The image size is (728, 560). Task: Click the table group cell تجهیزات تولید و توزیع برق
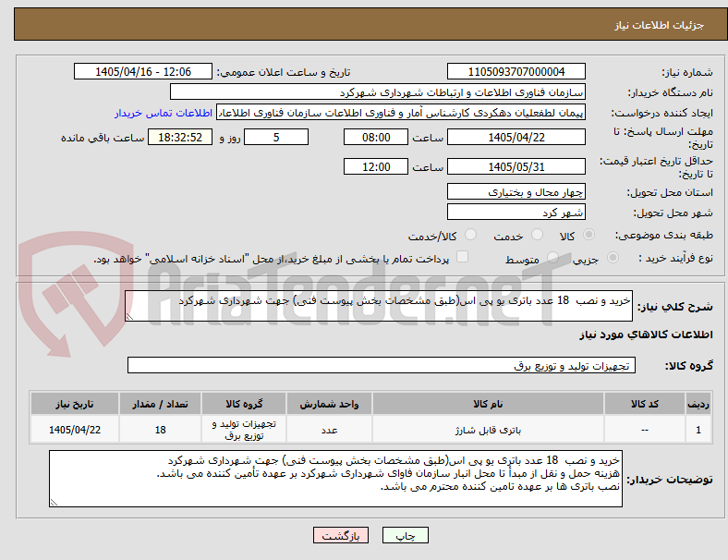[x=244, y=430]
